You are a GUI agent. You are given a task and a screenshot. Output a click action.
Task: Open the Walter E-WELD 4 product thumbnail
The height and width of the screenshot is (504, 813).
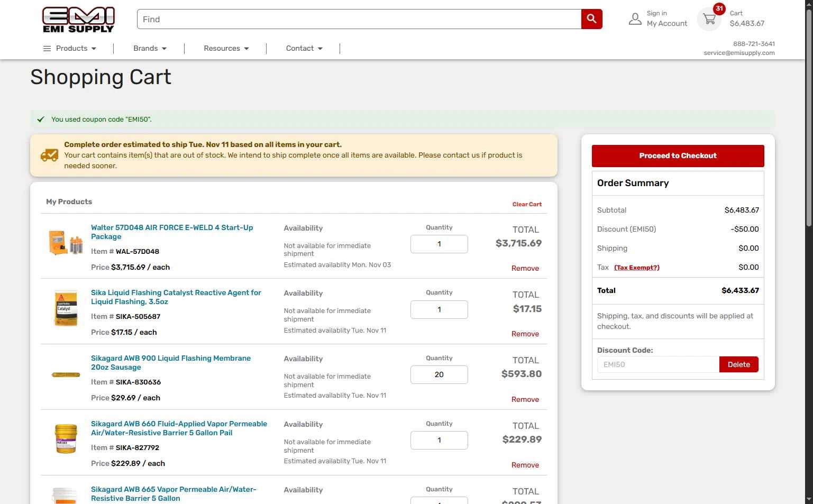(x=66, y=243)
